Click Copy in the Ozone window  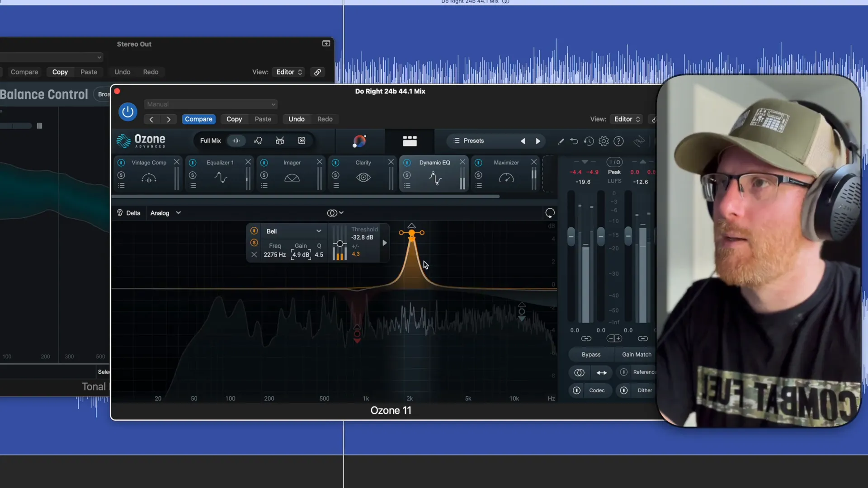click(x=234, y=119)
